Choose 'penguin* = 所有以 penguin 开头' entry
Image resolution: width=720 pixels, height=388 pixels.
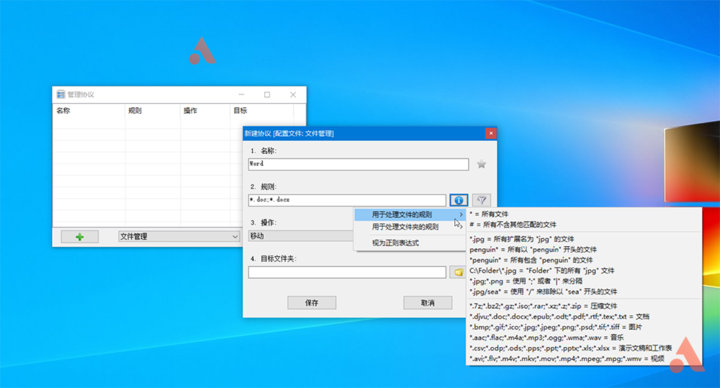point(583,249)
